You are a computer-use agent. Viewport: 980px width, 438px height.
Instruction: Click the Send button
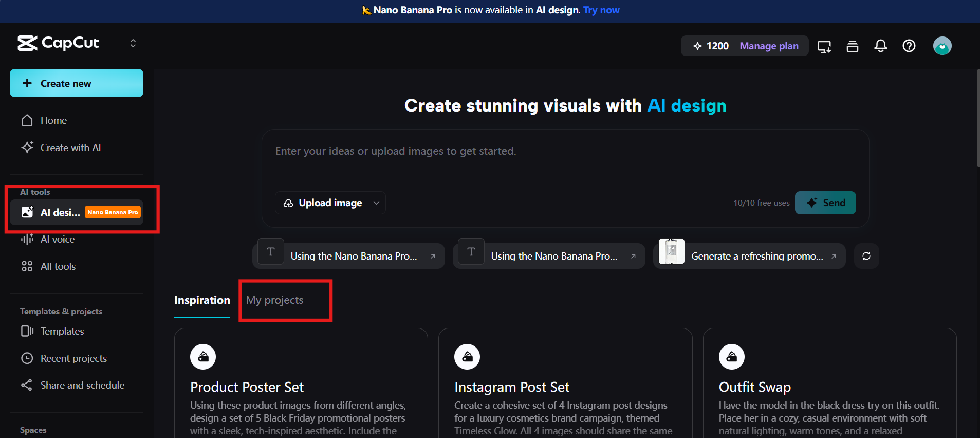point(825,203)
